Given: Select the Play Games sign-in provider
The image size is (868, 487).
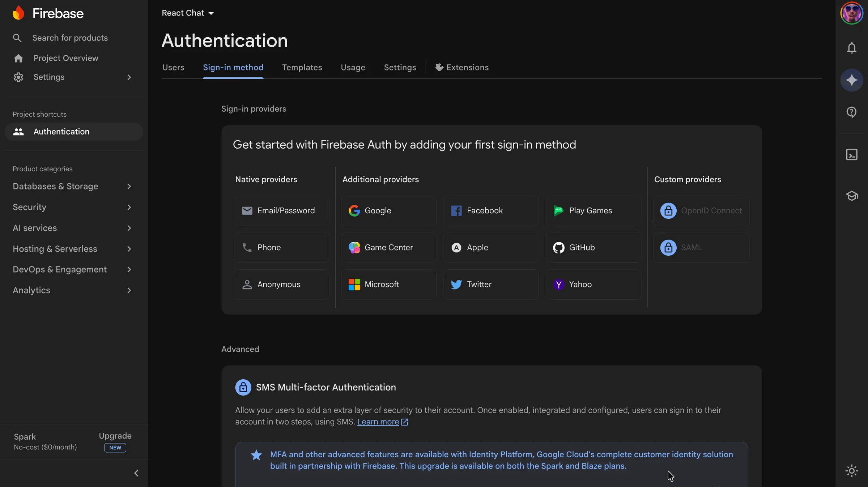Looking at the screenshot, I should pyautogui.click(x=593, y=211).
